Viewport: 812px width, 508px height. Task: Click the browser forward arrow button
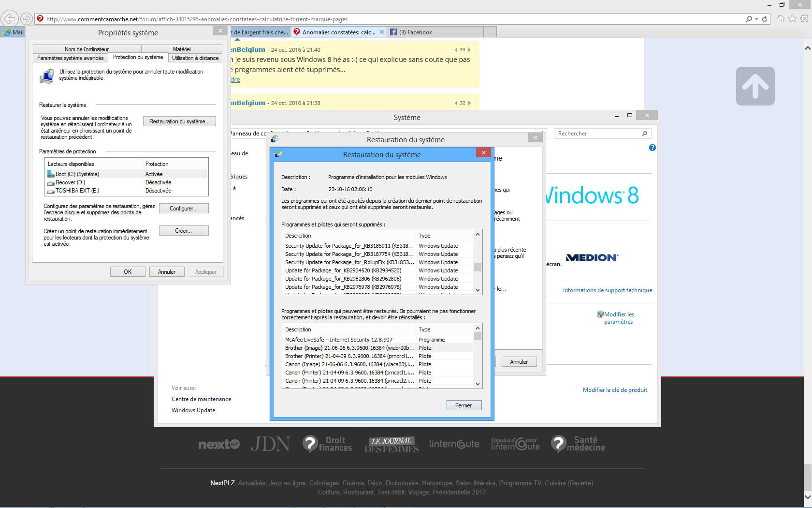coord(27,19)
